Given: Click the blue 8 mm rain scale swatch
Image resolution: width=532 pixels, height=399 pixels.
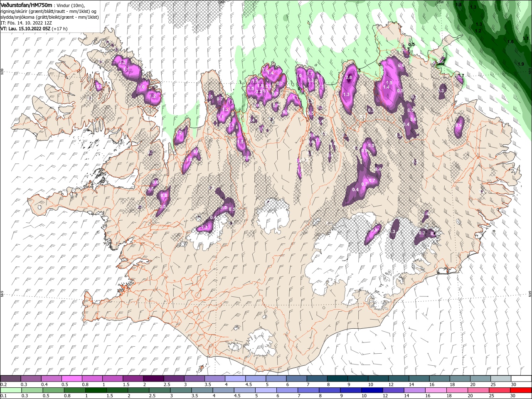Looking at the screenshot, I should pyautogui.click(x=329, y=391).
